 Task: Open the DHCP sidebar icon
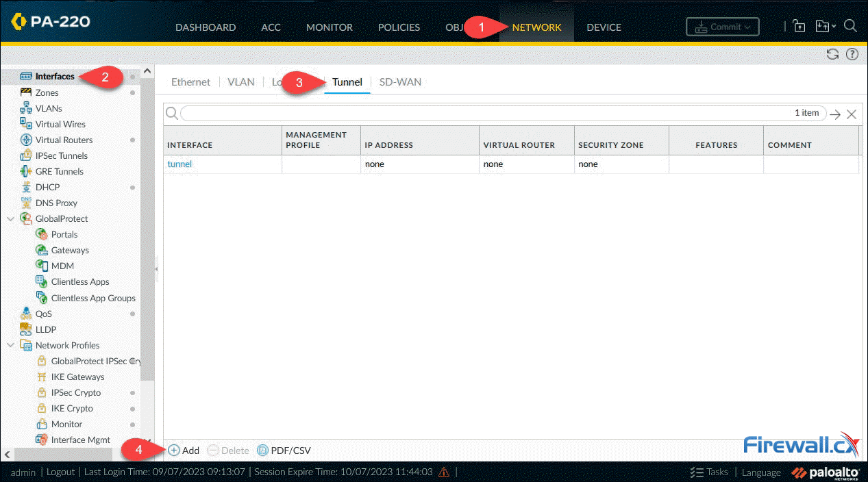point(26,187)
